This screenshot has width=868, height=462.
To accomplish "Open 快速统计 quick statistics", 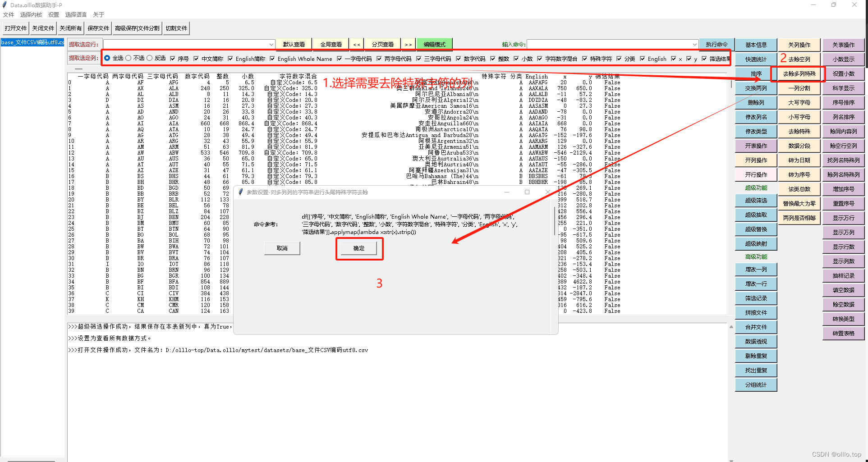I will (755, 59).
